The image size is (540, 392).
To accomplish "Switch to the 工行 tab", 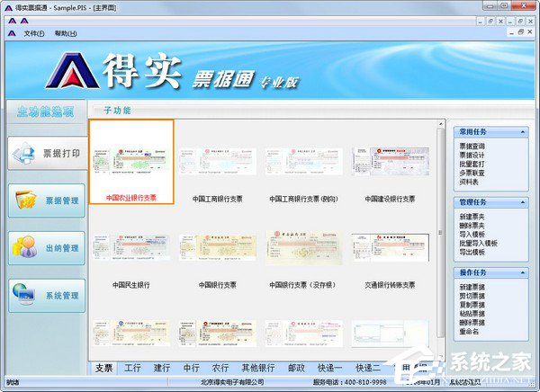I will click(132, 368).
